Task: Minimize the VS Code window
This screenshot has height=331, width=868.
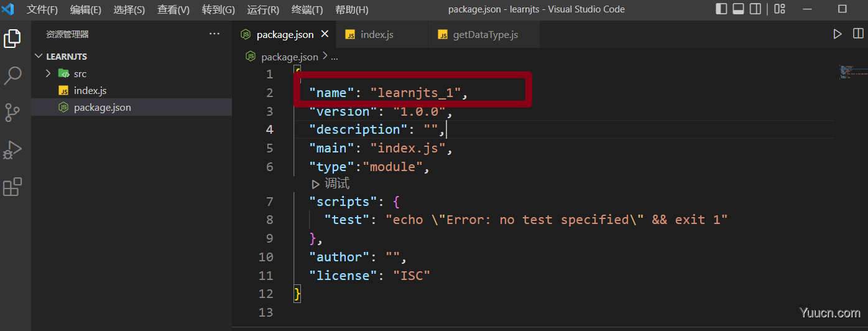Action: pos(807,9)
